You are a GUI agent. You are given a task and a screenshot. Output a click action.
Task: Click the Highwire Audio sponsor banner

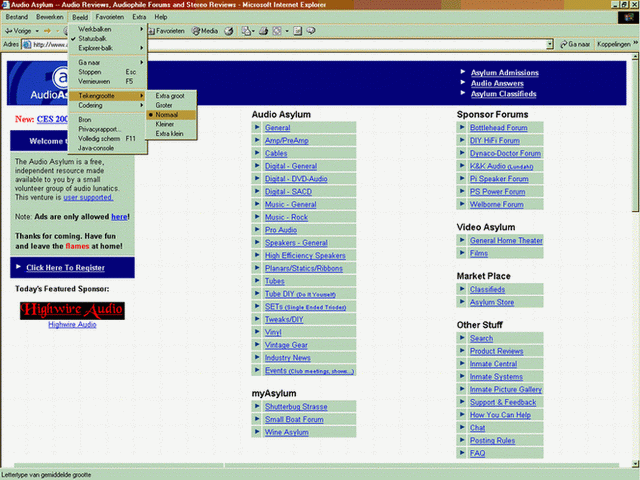[72, 310]
